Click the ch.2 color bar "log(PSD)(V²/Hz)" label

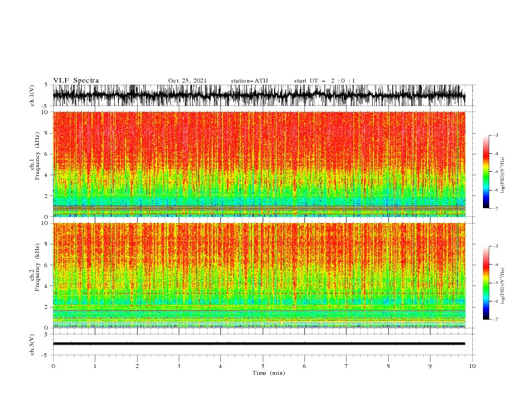[503, 286]
